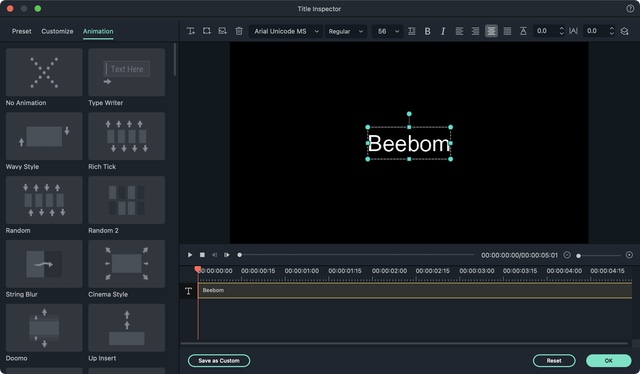Click the character spacing icon
This screenshot has height=374, width=640.
pyautogui.click(x=573, y=31)
